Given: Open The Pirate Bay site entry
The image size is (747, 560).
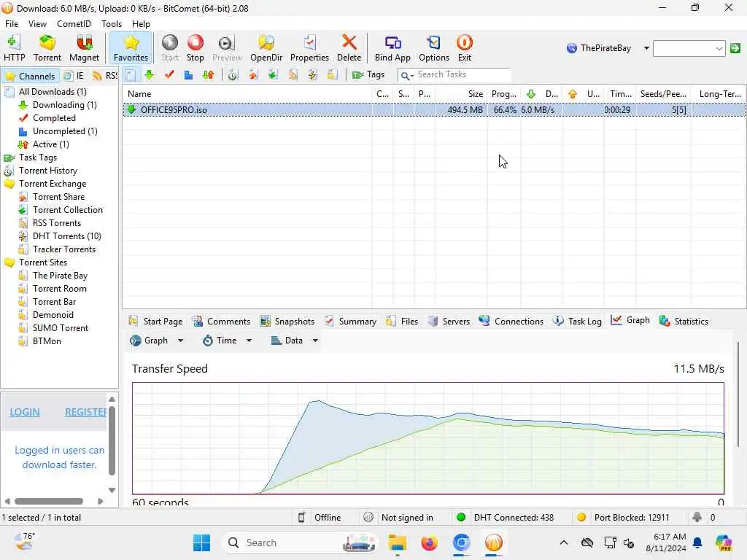Looking at the screenshot, I should [60, 276].
